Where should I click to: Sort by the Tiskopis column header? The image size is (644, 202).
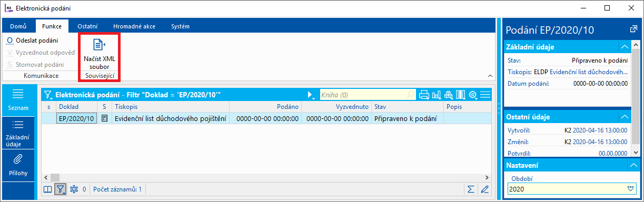(x=170, y=106)
